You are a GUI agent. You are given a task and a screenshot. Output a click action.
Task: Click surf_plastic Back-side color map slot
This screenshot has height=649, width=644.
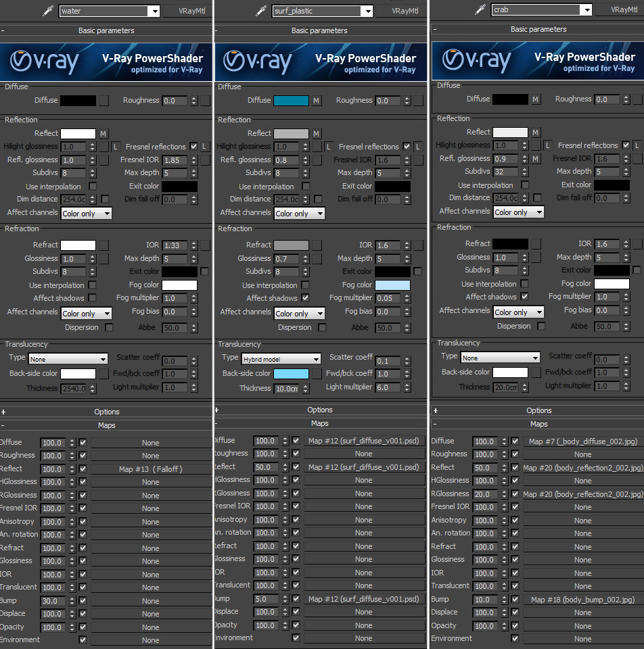[x=317, y=374]
